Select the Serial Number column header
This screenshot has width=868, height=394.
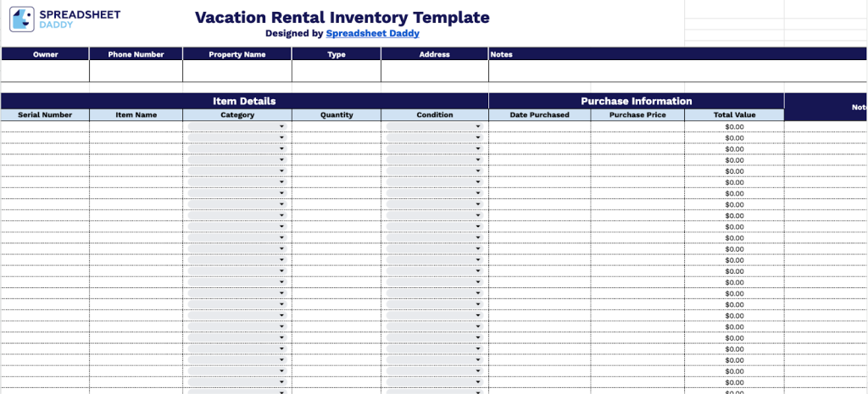point(45,115)
